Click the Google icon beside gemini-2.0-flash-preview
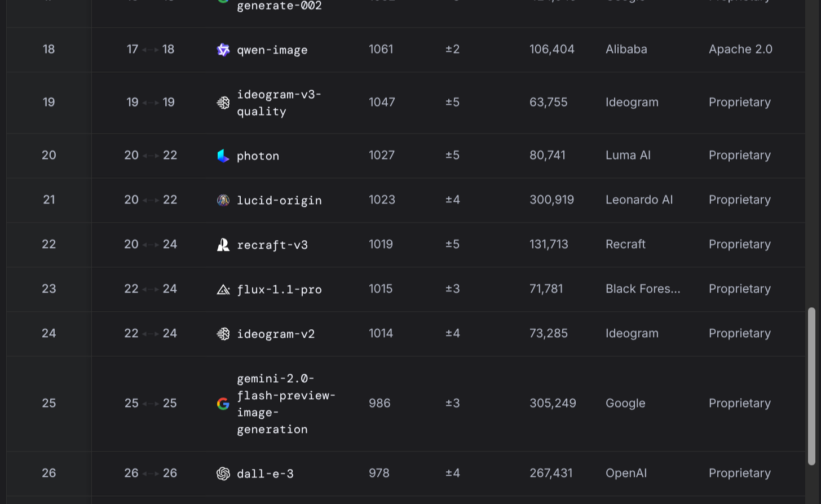The height and width of the screenshot is (504, 821). pos(223,404)
